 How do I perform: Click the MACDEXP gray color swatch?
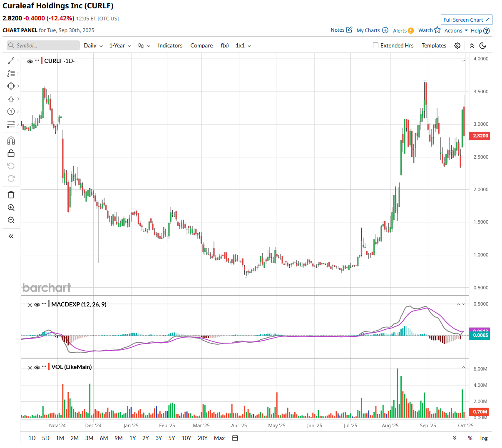click(49, 304)
